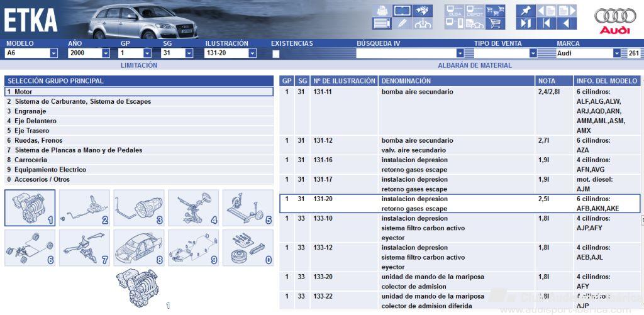Click the printer icon
Screen dimensions: 644x315
point(382,11)
